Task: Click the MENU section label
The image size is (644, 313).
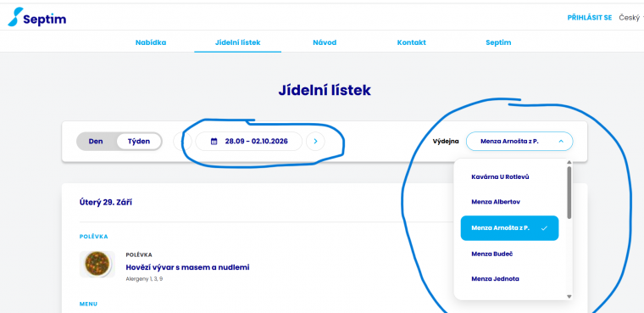Action: (88, 304)
